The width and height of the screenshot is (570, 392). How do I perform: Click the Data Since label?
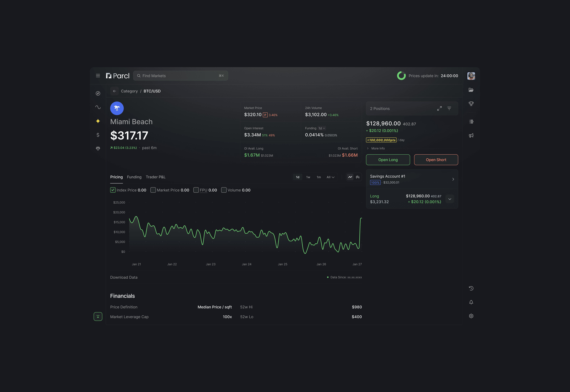point(346,277)
